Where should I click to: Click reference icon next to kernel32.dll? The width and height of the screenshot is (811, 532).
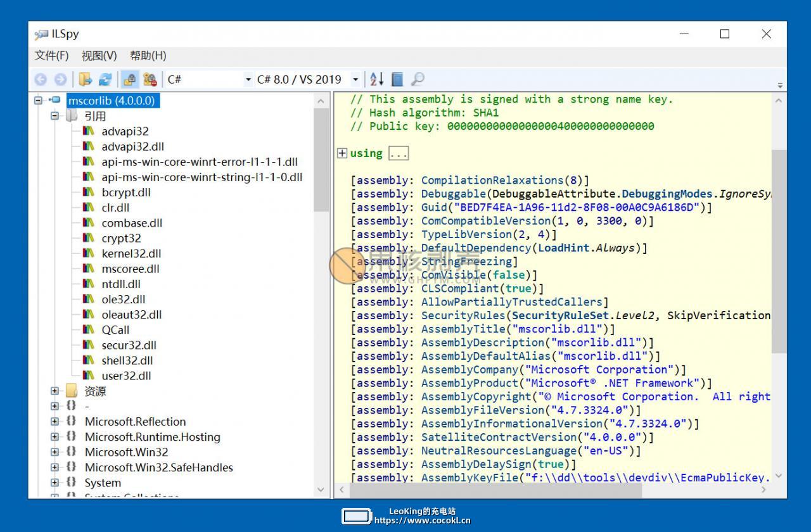[x=89, y=253]
